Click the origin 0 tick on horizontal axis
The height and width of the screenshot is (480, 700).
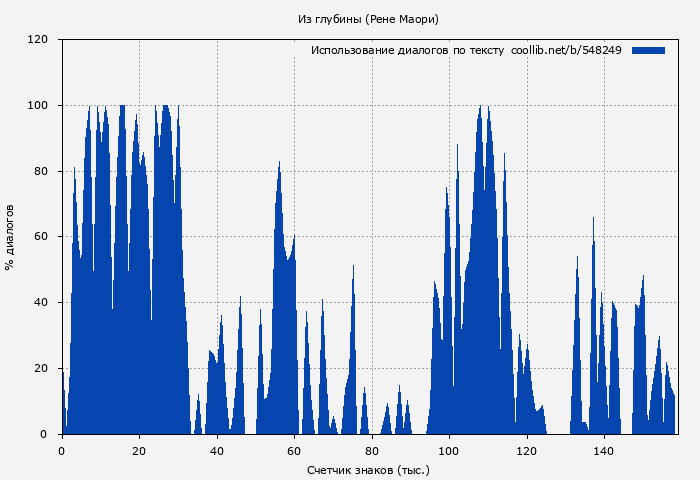[62, 451]
